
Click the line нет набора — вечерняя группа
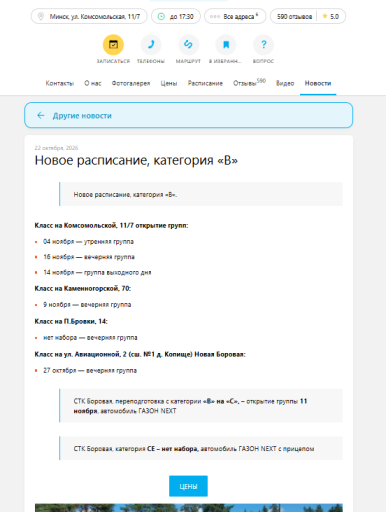click(90, 337)
